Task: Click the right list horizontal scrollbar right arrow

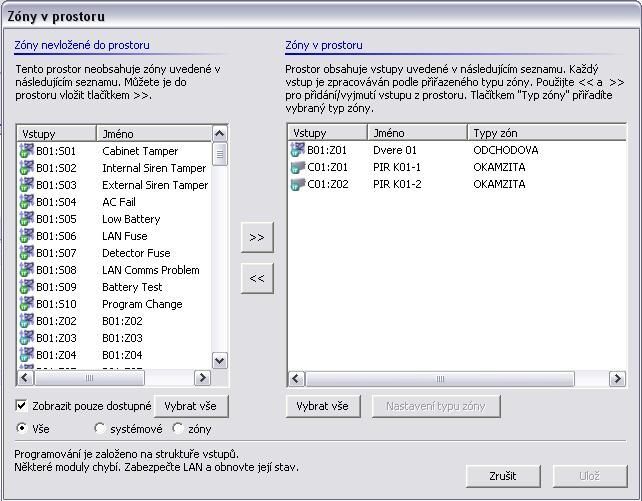Action: (x=618, y=379)
